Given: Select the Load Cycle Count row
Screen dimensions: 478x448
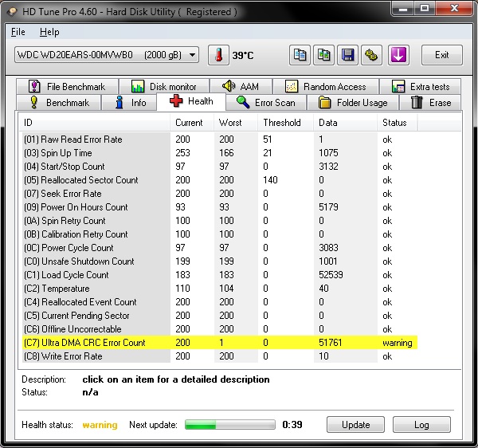Looking at the screenshot, I should coord(220,275).
